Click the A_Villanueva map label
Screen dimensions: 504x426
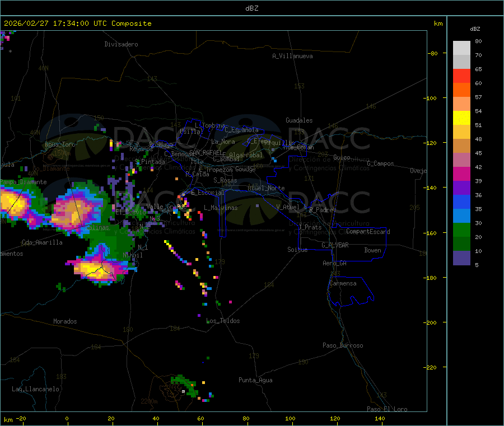(x=292, y=56)
